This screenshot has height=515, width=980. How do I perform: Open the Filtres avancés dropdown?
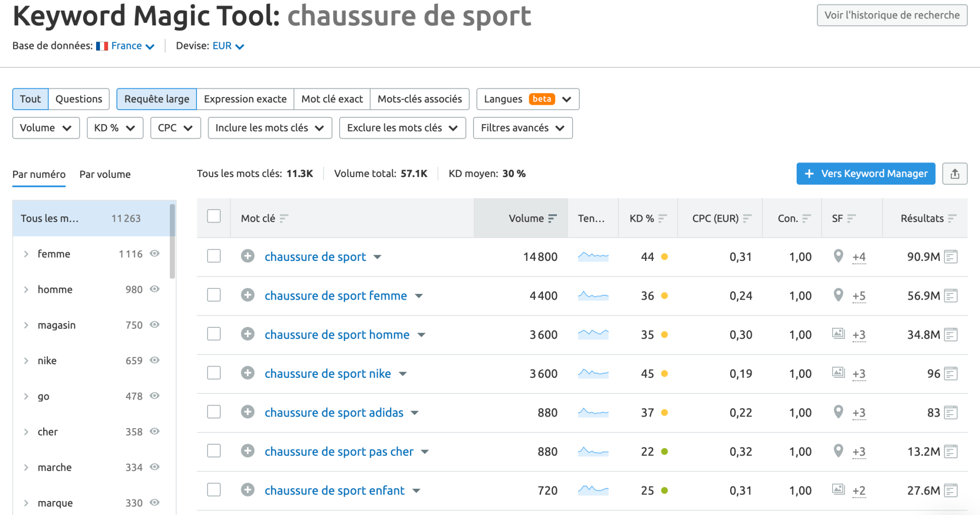(x=523, y=128)
